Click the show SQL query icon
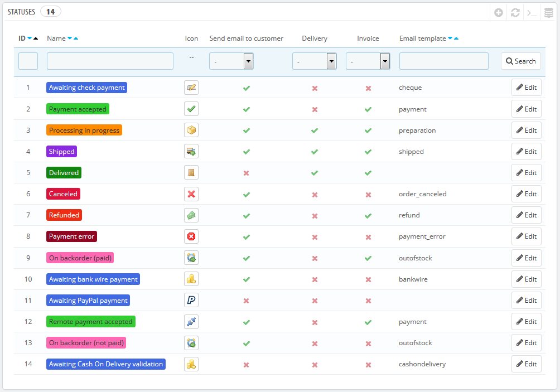 coord(532,12)
